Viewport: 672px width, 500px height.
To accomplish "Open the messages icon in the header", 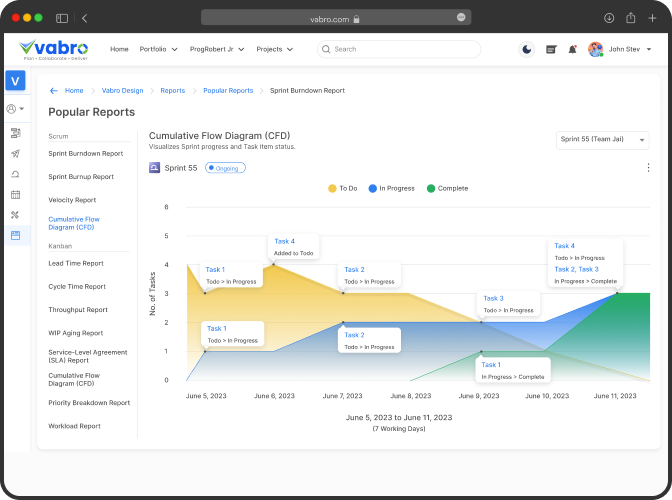I will 551,49.
